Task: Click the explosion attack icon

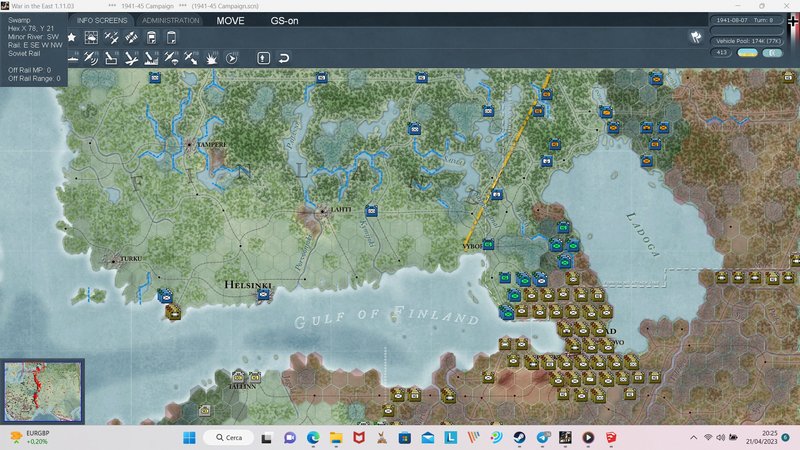Action: coord(211,58)
